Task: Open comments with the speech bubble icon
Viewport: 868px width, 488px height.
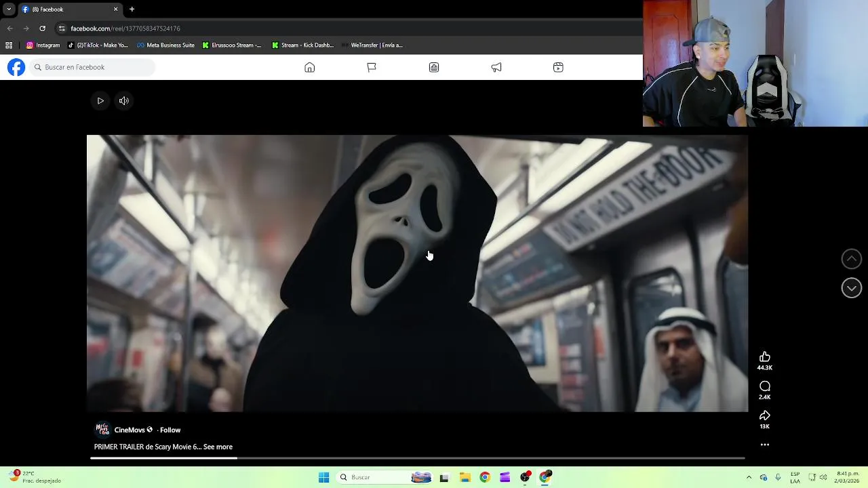Action: pyautogui.click(x=765, y=386)
